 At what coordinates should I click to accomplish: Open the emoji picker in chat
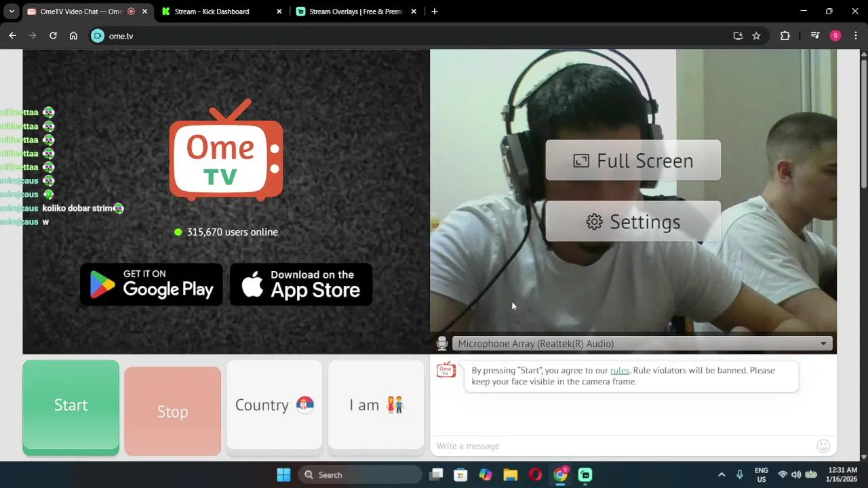[823, 445]
